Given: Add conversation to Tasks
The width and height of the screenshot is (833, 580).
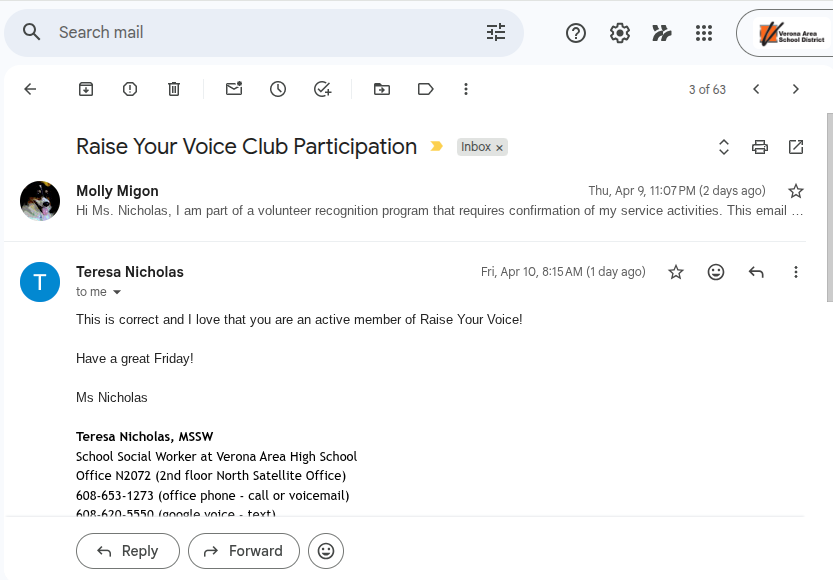Looking at the screenshot, I should coord(322,89).
